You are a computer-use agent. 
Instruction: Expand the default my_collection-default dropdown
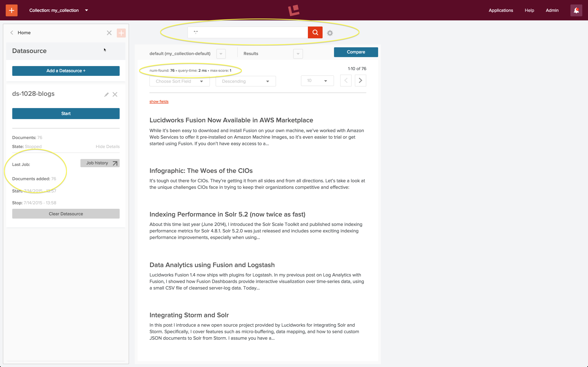pos(221,53)
